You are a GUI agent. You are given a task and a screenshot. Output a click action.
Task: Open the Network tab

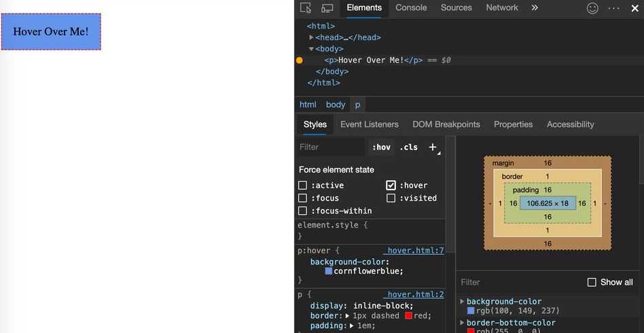(502, 7)
